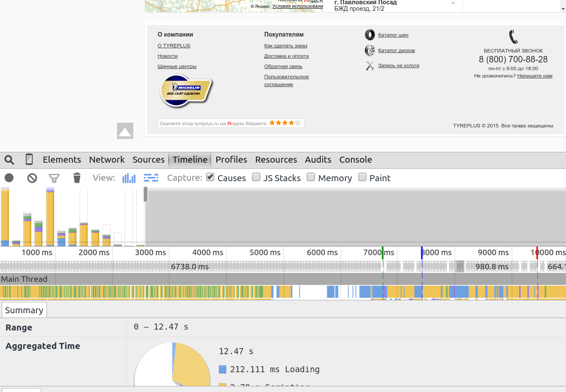Screen dimensions: 566x392
Task: Click the Michelin approved website badge
Action: [x=186, y=91]
